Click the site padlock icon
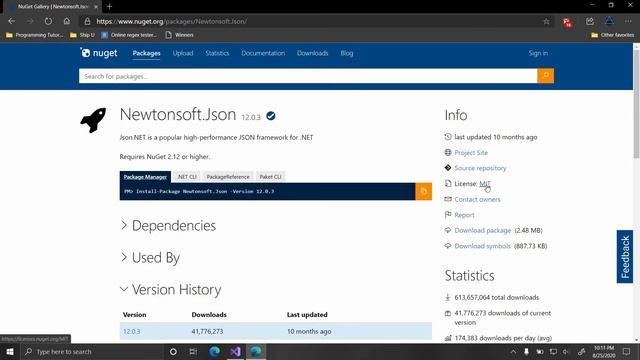 (87, 21)
